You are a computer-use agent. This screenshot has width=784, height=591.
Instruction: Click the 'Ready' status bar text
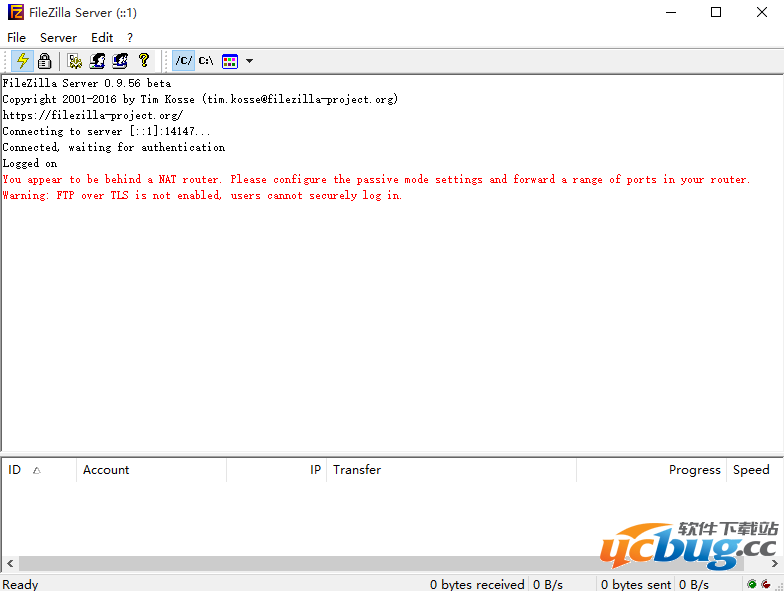[x=20, y=584]
